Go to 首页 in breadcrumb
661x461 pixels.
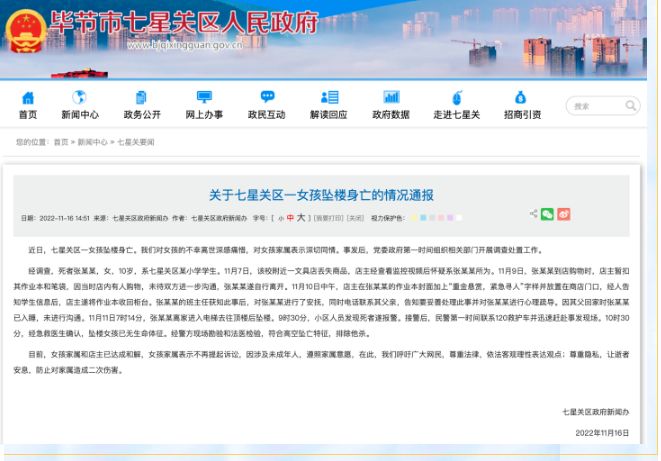coord(60,143)
